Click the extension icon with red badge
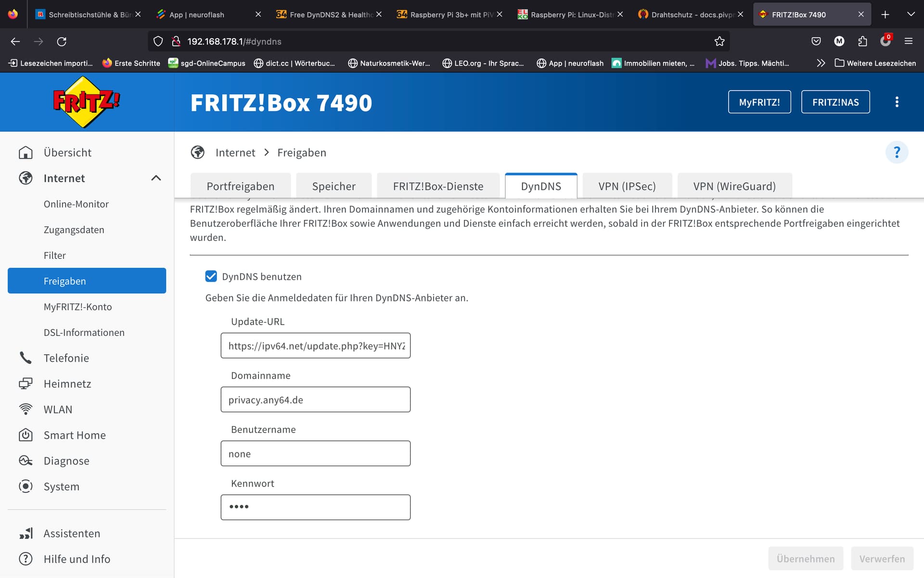924x578 pixels. pyautogui.click(x=885, y=40)
